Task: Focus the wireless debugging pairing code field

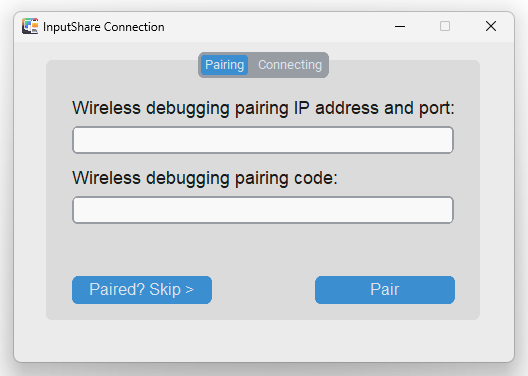Action: [x=263, y=210]
